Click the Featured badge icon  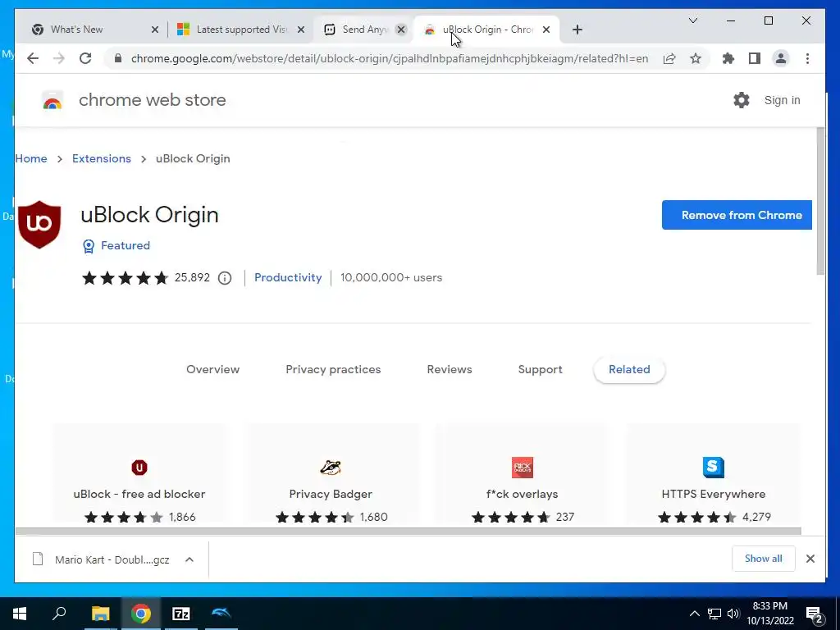(89, 246)
